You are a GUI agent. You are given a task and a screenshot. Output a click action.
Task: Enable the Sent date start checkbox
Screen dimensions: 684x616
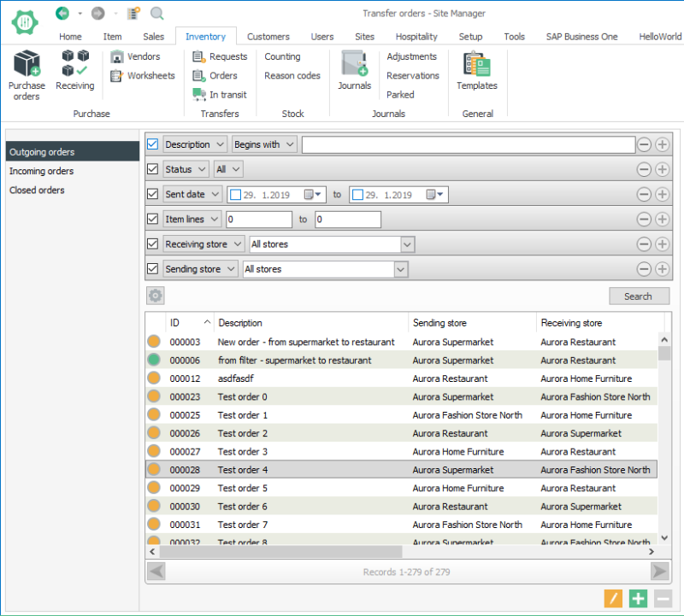click(235, 195)
